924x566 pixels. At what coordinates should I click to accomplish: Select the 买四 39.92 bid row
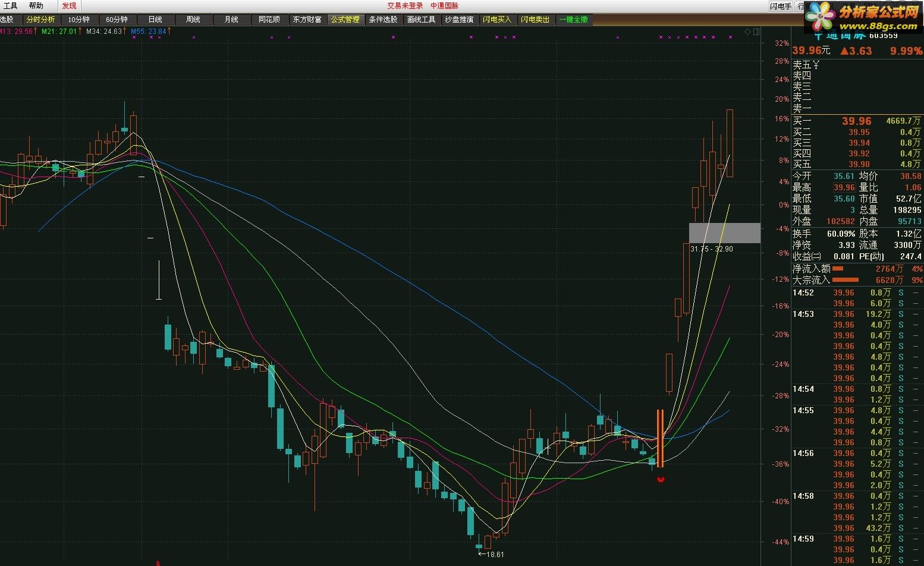(857, 153)
